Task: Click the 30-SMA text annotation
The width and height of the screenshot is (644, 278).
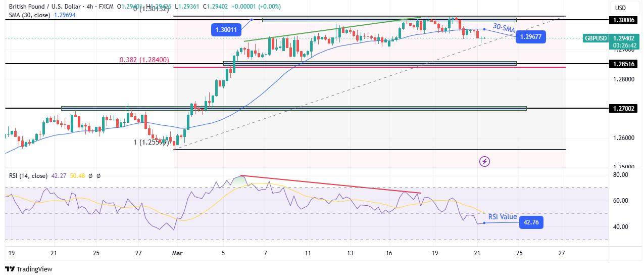Action: click(504, 28)
